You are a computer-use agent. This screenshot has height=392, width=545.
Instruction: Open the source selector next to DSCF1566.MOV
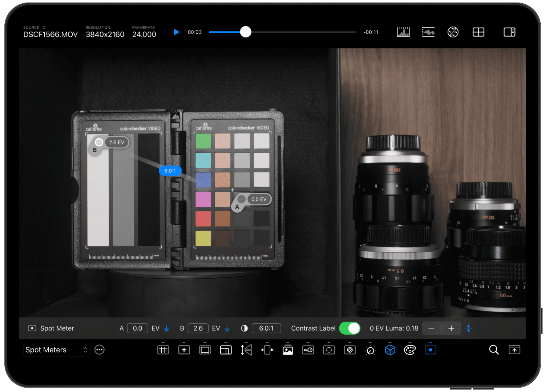tap(44, 27)
